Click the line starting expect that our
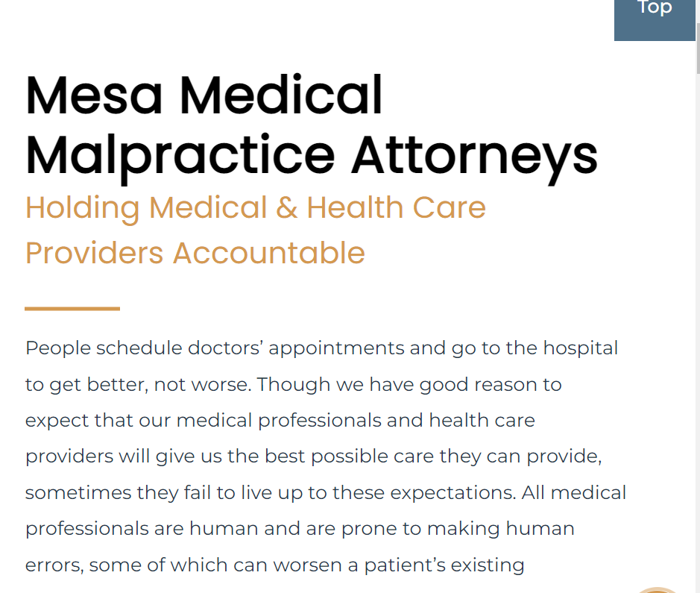 tap(280, 421)
